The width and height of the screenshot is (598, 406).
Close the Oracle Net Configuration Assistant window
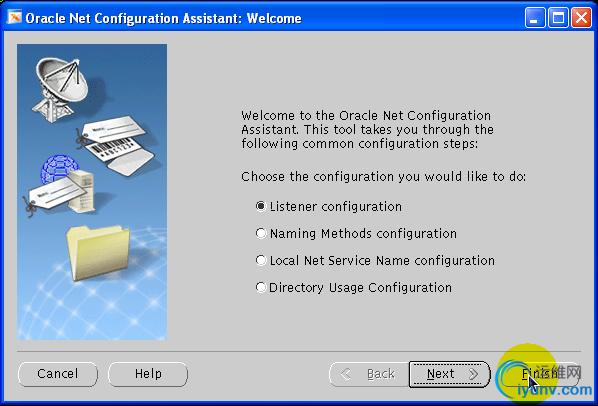pyautogui.click(x=582, y=18)
